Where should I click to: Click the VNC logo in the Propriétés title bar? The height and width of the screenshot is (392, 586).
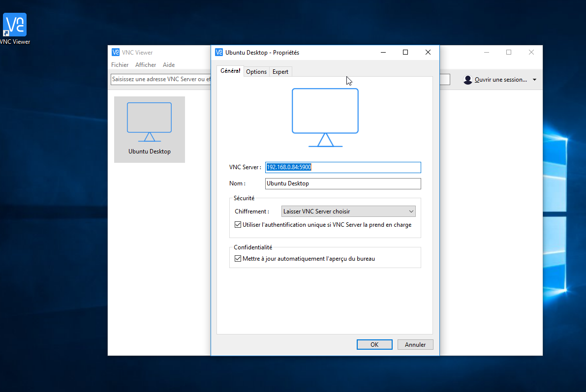tap(219, 52)
